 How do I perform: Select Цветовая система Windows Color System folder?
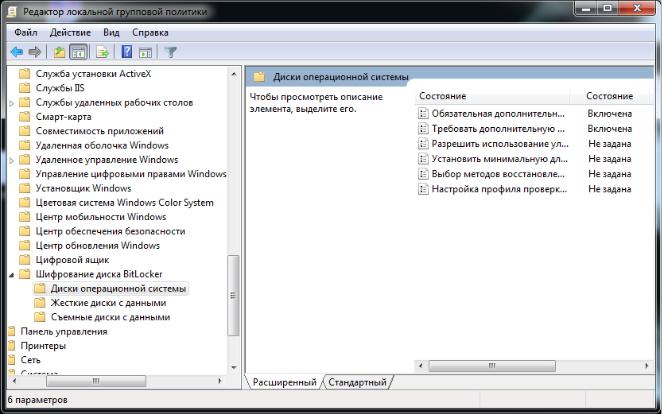pyautogui.click(x=125, y=203)
